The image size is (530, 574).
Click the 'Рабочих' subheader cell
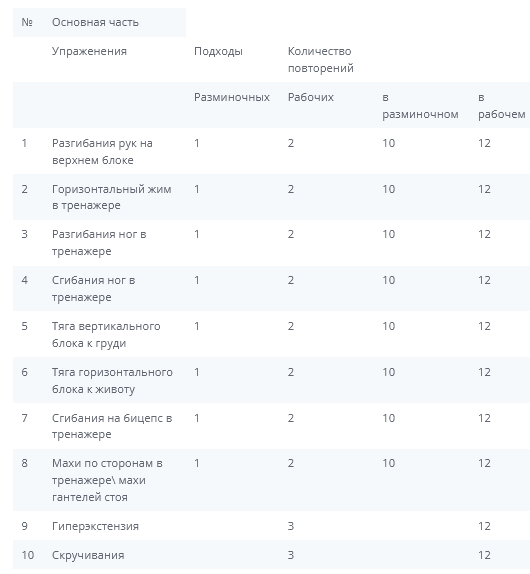tap(311, 97)
